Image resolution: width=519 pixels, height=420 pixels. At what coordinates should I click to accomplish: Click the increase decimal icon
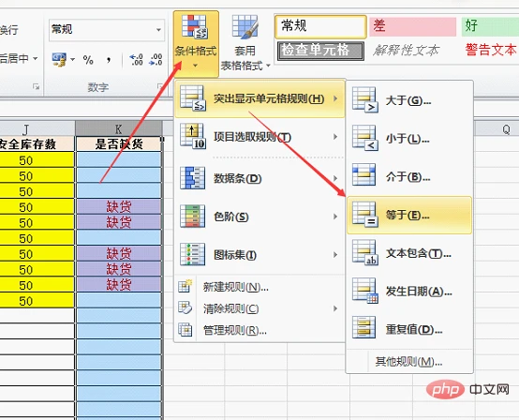136,60
